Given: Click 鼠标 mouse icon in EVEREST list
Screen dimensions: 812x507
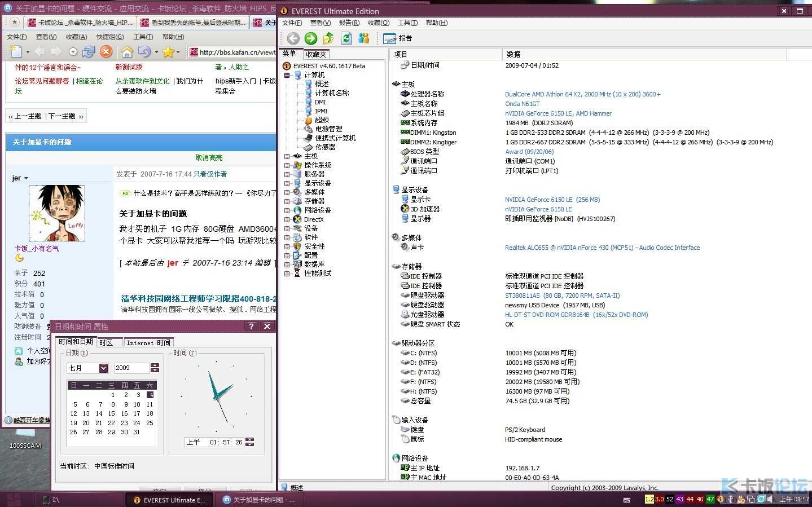Looking at the screenshot, I should pos(405,439).
